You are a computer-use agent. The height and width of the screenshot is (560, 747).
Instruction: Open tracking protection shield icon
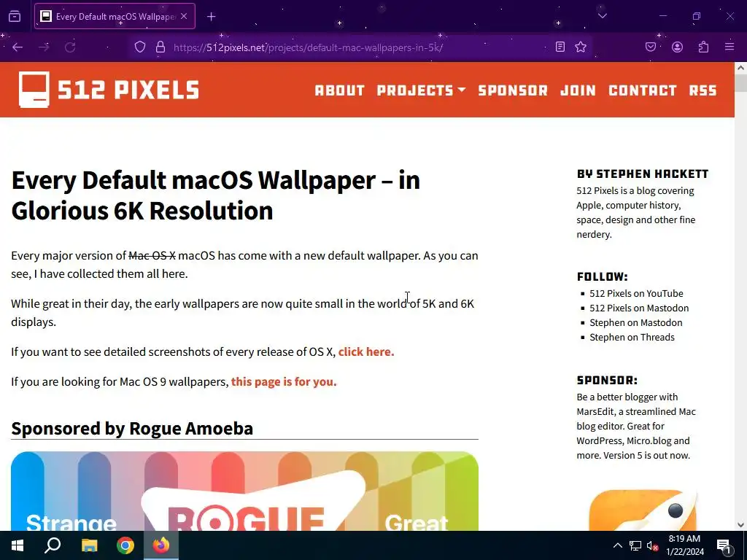[x=139, y=47]
